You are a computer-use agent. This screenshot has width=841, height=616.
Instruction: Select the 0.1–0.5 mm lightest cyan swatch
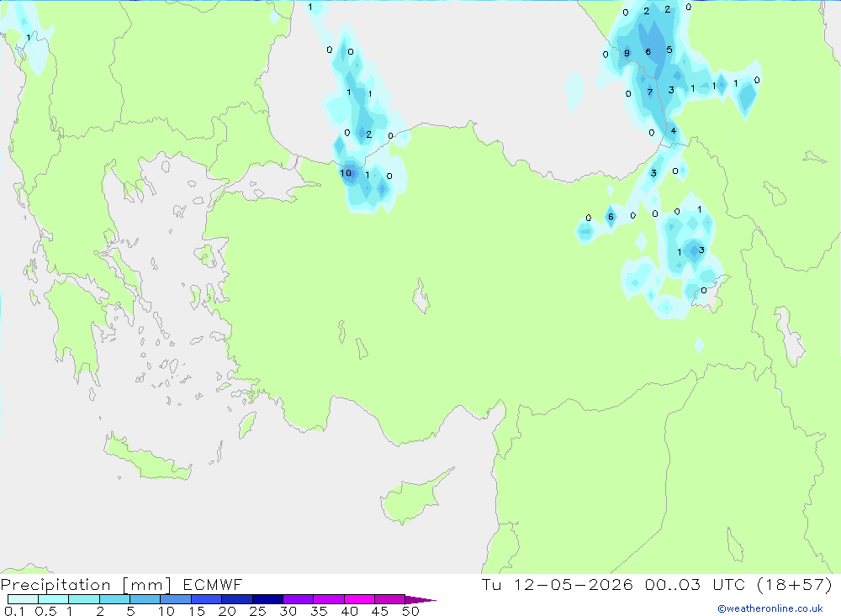tap(23, 599)
